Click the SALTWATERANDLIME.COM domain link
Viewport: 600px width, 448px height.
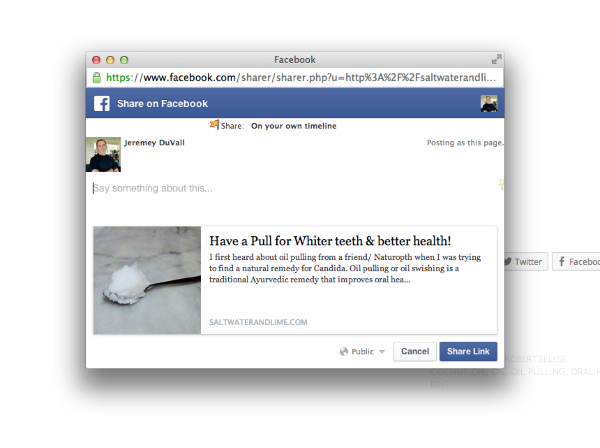click(x=258, y=322)
